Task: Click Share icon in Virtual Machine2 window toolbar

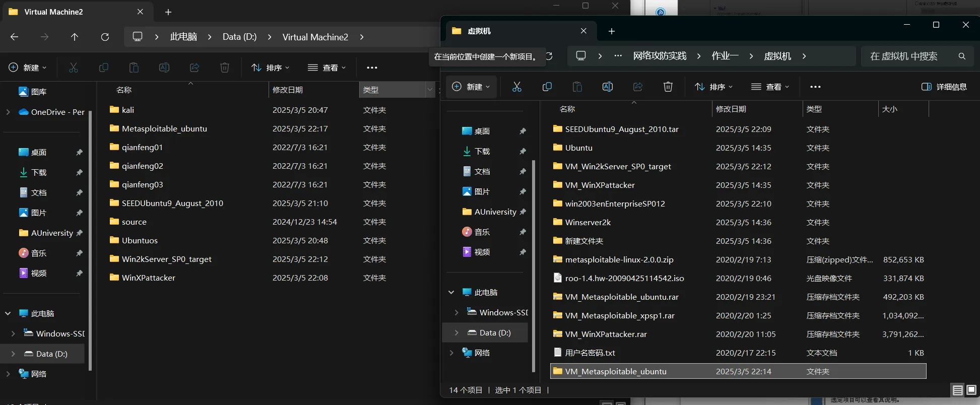Action: 194,67
